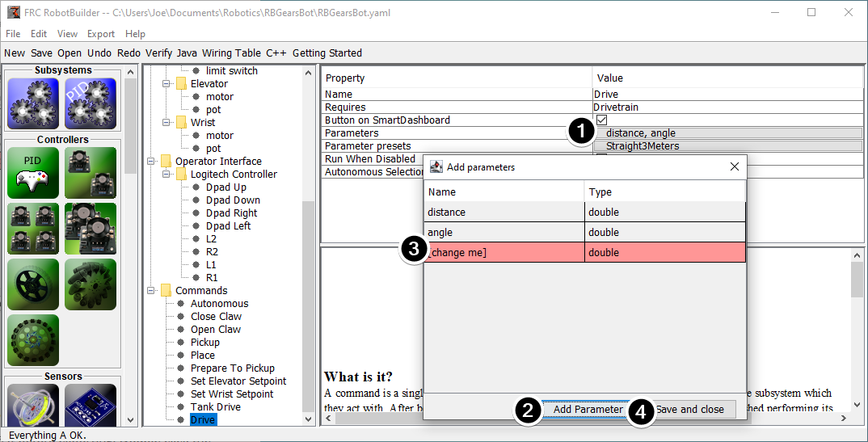Open Wiring Table from toolbar
868x442 pixels.
pos(231,53)
